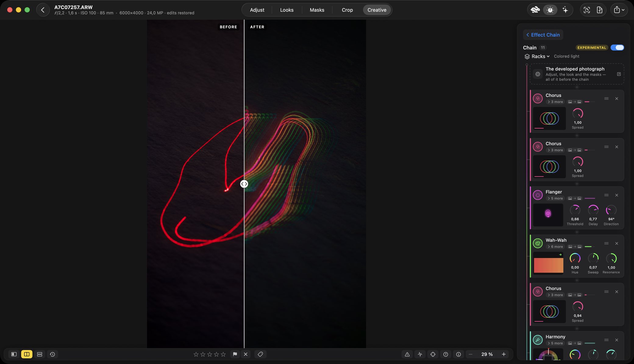The height and width of the screenshot is (364, 634).
Task: Expand '6 more' on the Wah-Wah effect
Action: coord(555,247)
